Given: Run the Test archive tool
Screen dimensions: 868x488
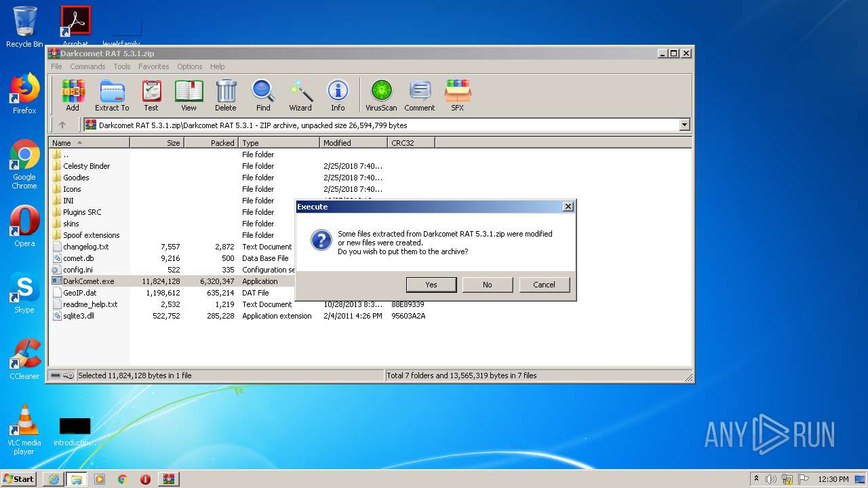Looking at the screenshot, I should 151,95.
